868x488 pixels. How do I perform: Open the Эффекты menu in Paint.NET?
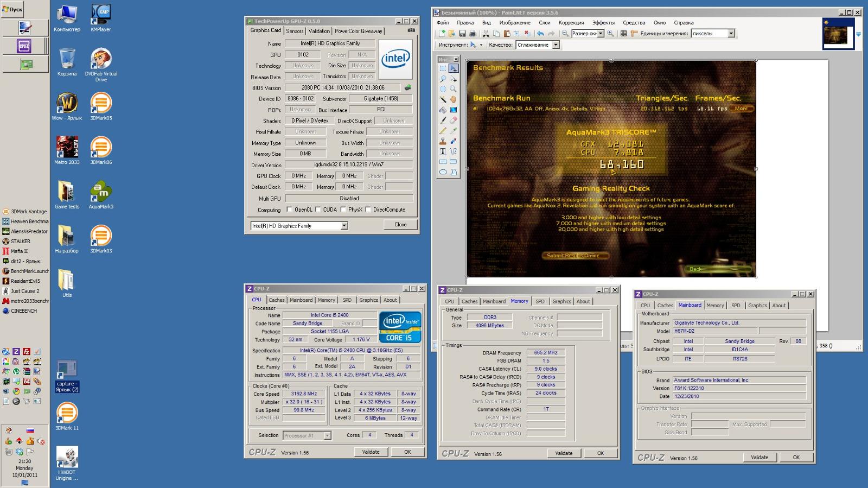tap(603, 23)
